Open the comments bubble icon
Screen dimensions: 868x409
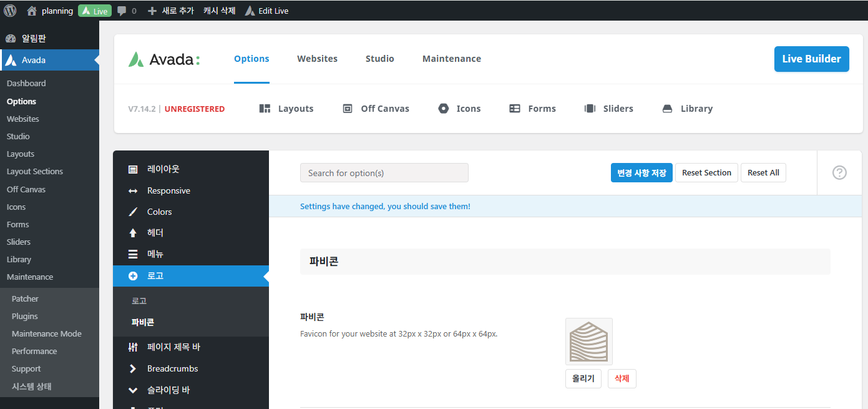pyautogui.click(x=122, y=11)
